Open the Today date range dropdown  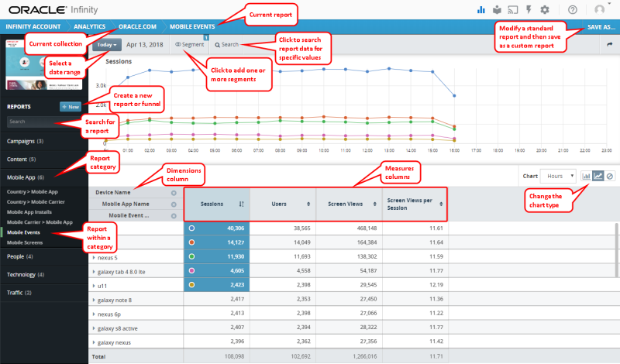point(107,45)
